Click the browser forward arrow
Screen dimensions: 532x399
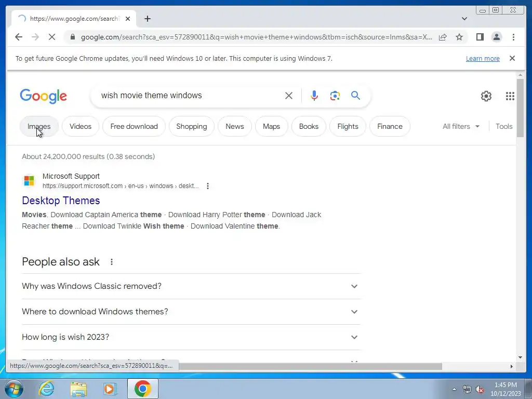pyautogui.click(x=35, y=37)
